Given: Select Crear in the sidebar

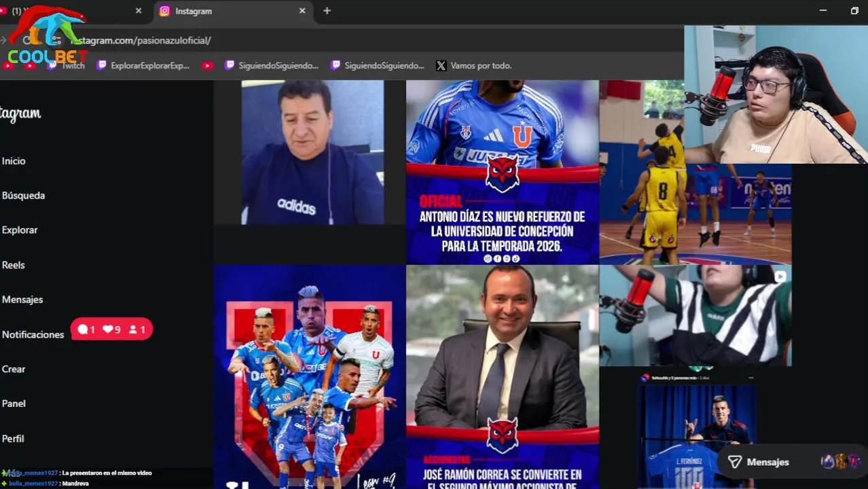Looking at the screenshot, I should (x=14, y=369).
